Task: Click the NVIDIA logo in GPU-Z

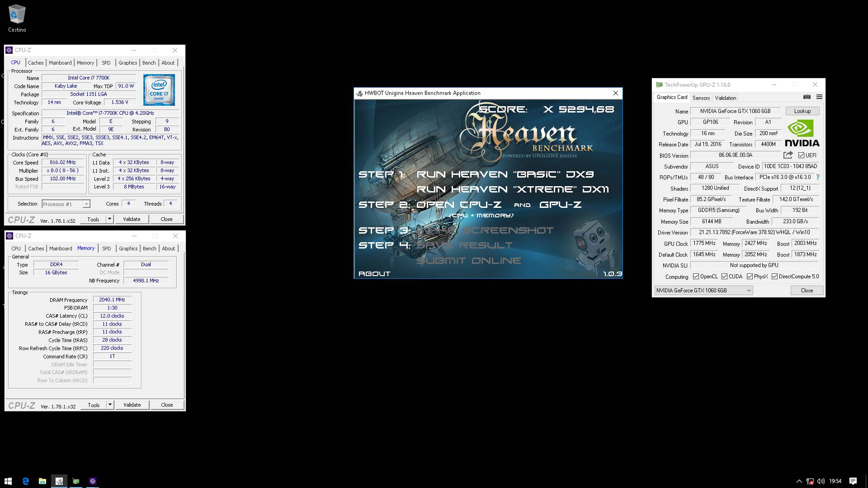Action: [x=802, y=133]
